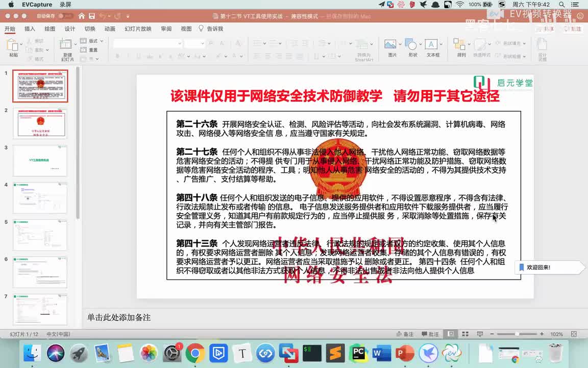This screenshot has width=588, height=368.
Task: Click the zoom out minus button
Action: [492, 334]
